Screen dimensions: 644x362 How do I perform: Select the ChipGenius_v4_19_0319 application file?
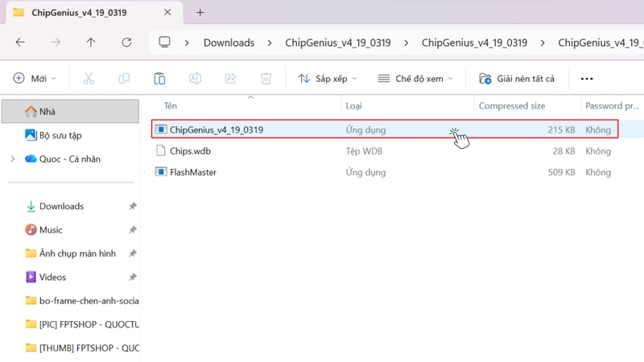(x=385, y=130)
